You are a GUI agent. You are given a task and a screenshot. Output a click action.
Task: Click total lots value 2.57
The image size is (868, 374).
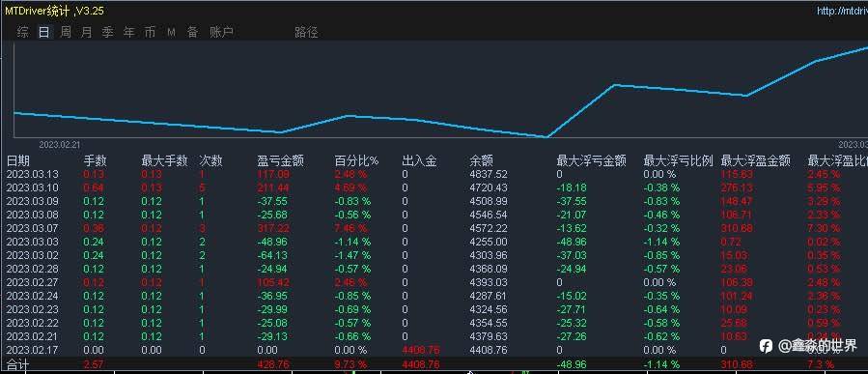coord(94,364)
